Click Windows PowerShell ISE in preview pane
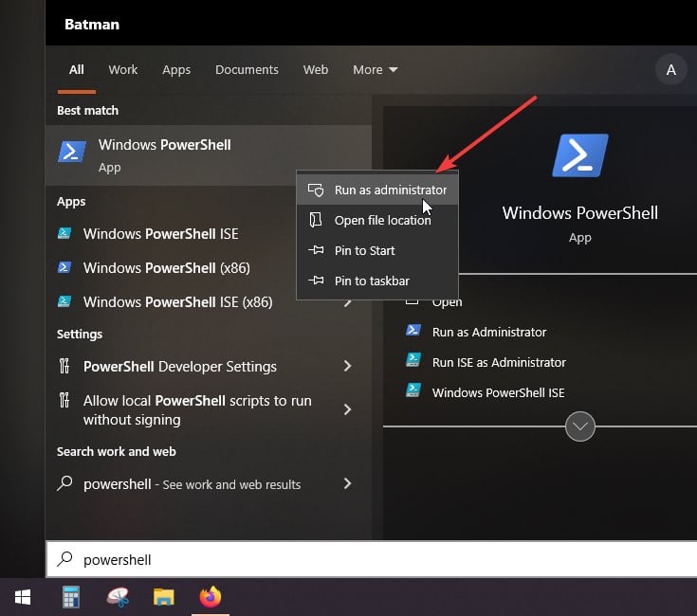697x616 pixels. pos(498,392)
